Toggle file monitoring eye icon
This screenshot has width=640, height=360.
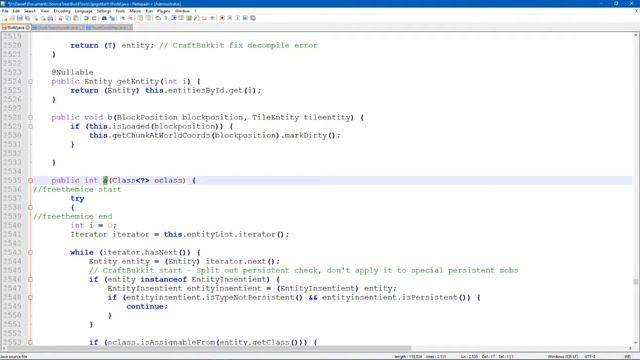coord(212,18)
